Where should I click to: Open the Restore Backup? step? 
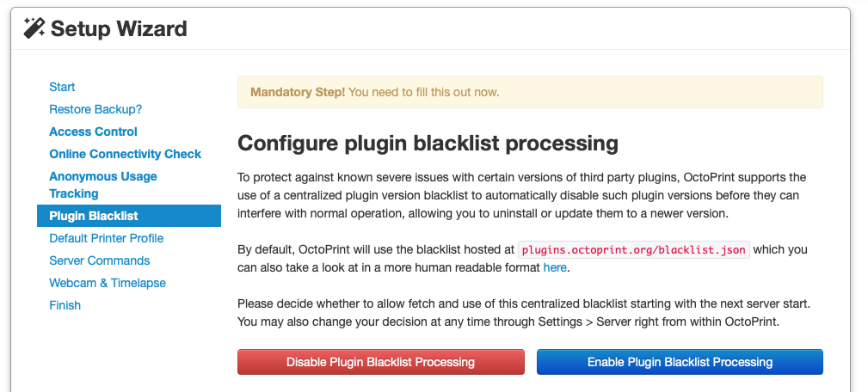[95, 109]
